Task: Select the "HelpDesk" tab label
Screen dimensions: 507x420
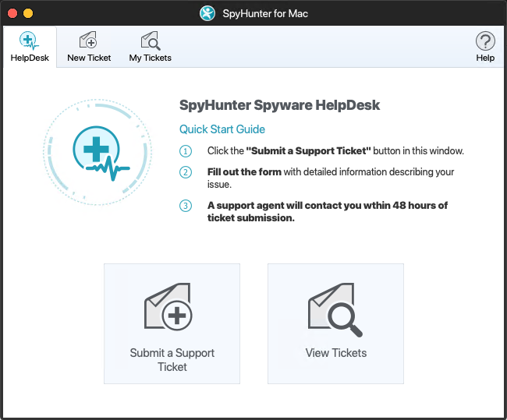Action: point(30,58)
